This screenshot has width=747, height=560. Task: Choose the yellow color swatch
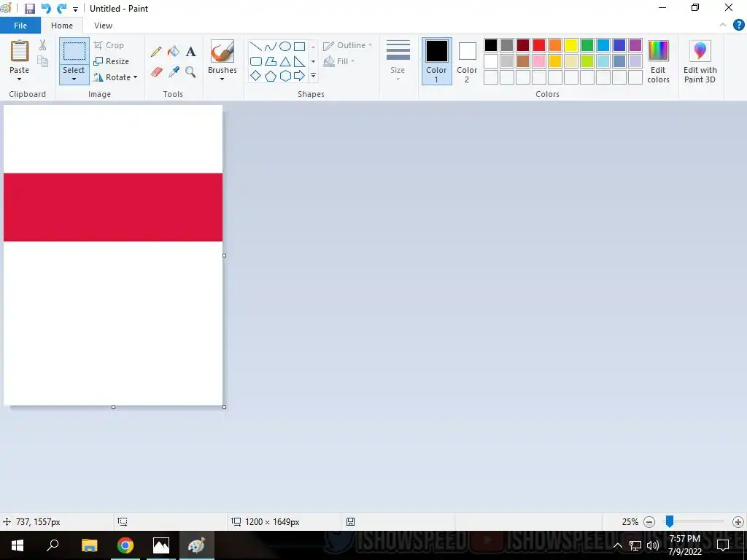[570, 45]
